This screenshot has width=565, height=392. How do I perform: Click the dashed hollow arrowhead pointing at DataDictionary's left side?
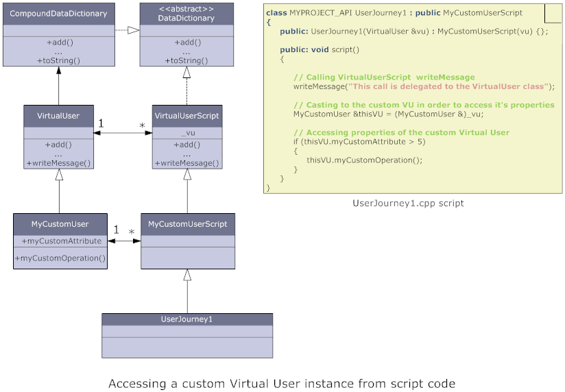(x=134, y=30)
